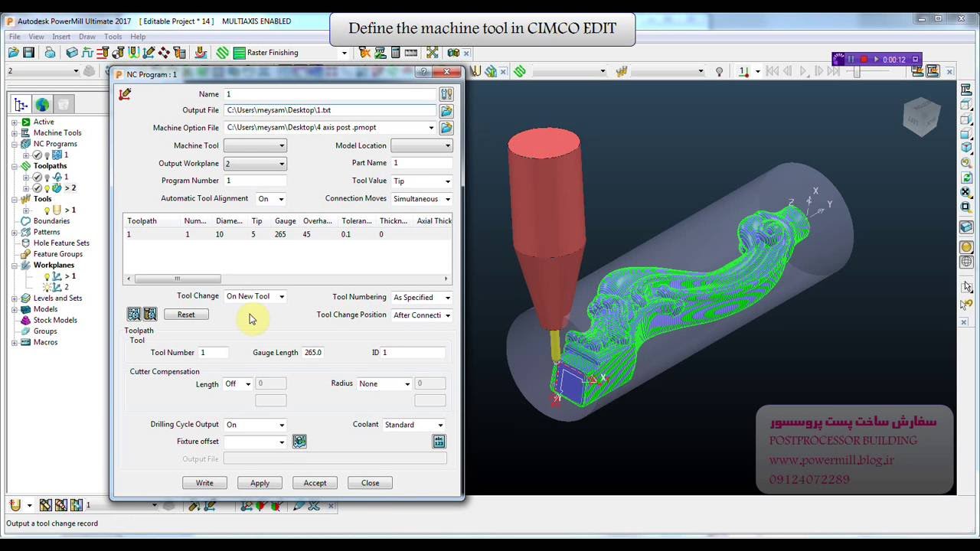Open the Tool Value dropdown showing Tip
This screenshot has width=980, height=551.
422,181
